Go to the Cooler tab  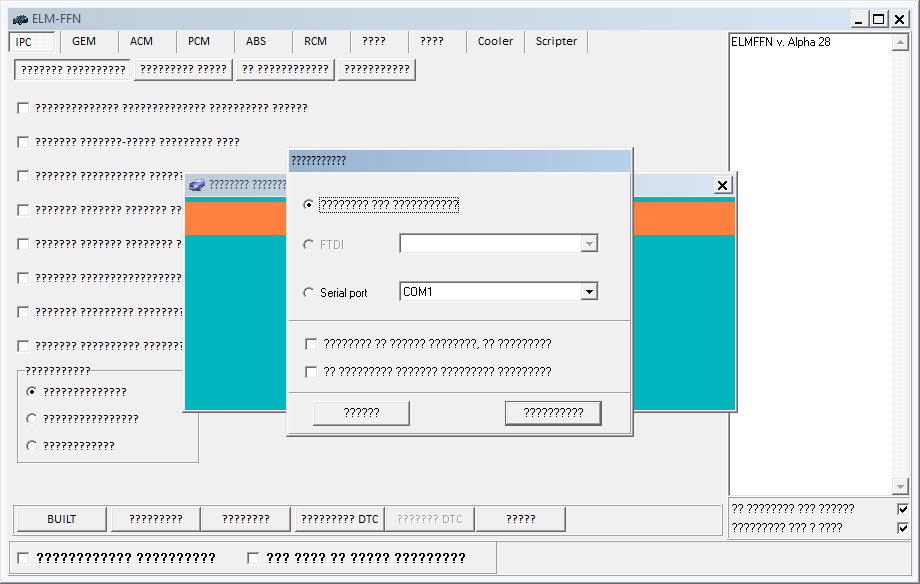pyautogui.click(x=495, y=41)
